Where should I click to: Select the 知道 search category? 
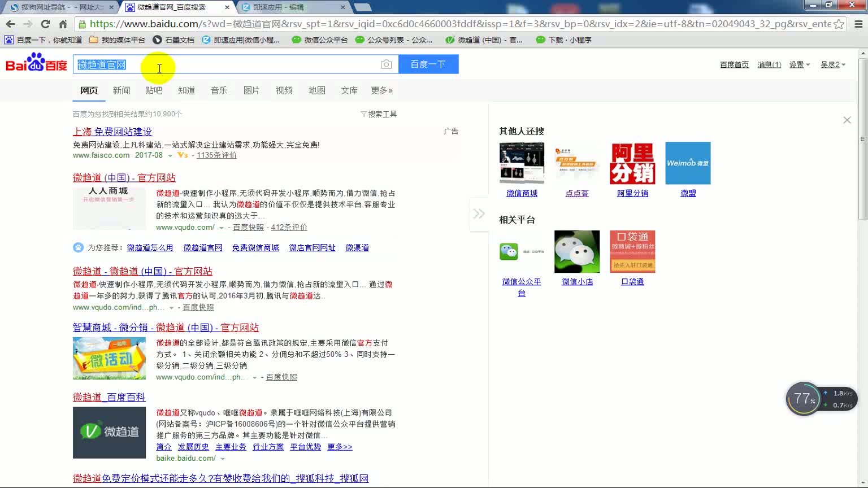pyautogui.click(x=186, y=90)
